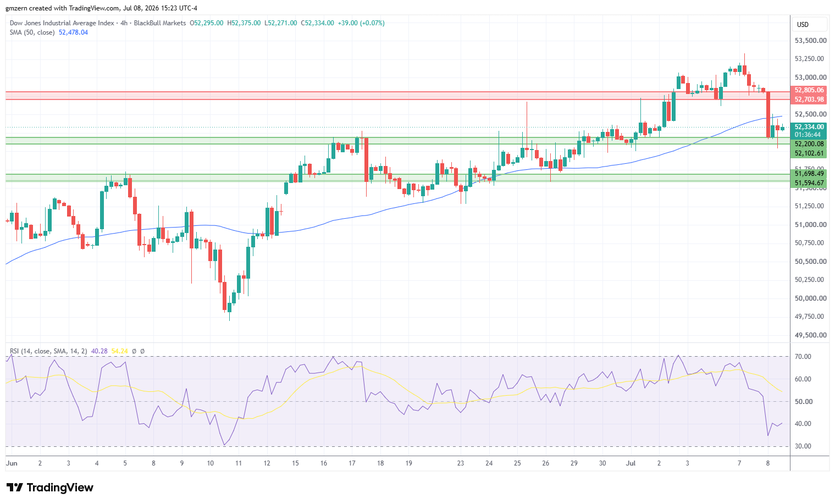The width and height of the screenshot is (835, 504).
Task: Click the SMA value 52,478.04
Action: click(x=73, y=32)
